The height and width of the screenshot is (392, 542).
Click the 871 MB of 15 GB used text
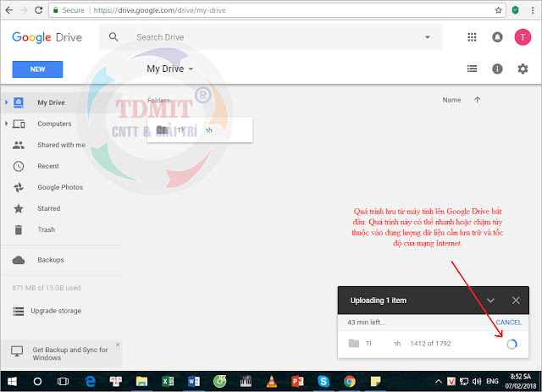coord(47,288)
